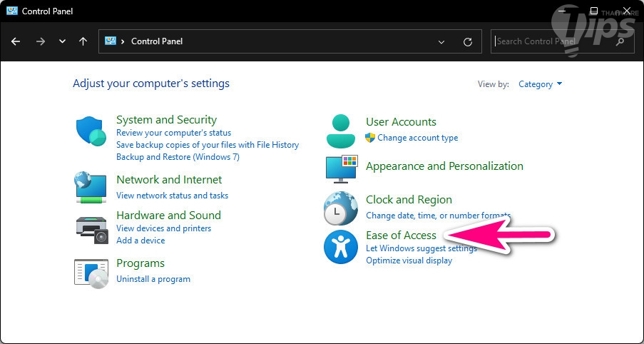Click the User Accounts person icon
644x344 pixels.
(340, 130)
